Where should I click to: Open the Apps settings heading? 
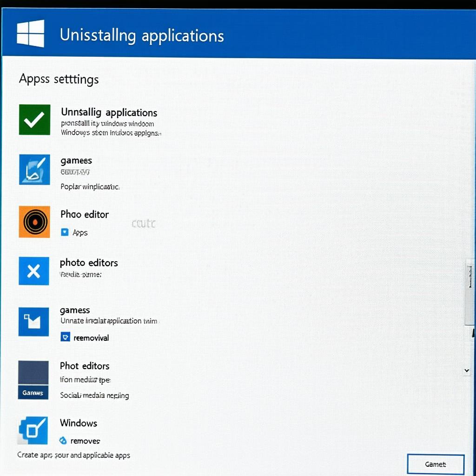point(59,79)
